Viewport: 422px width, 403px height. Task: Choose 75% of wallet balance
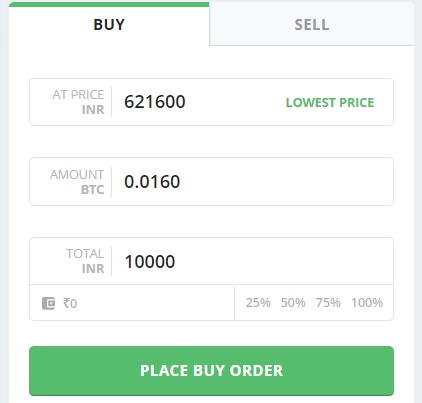pos(328,303)
